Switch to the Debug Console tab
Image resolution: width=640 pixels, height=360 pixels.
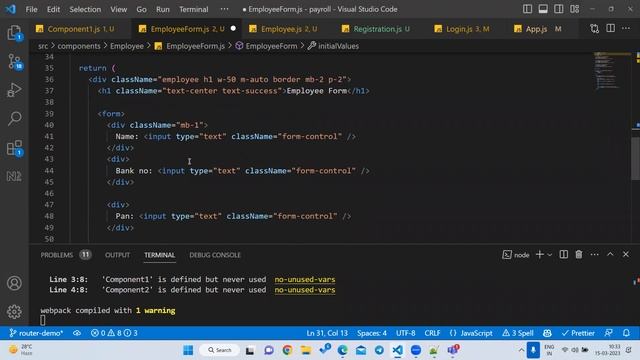(x=215, y=255)
